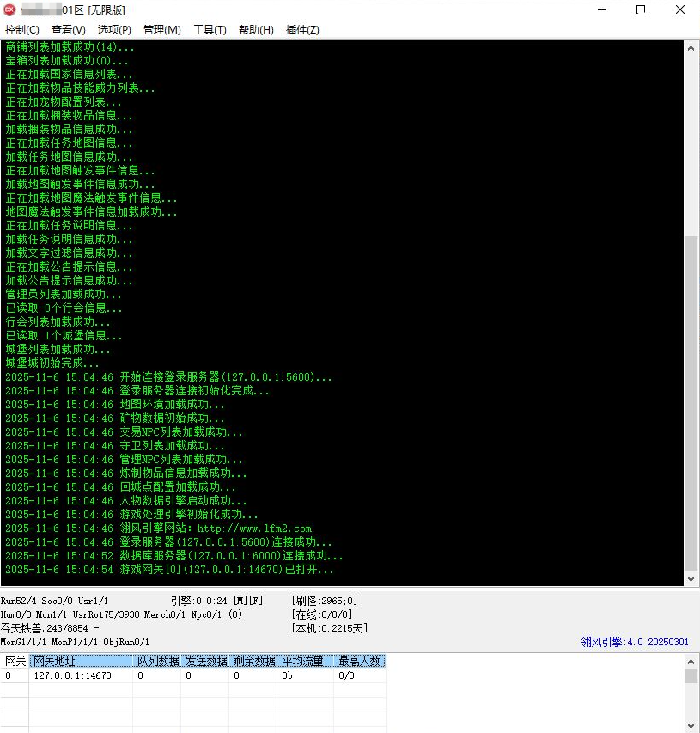Sort by the 网关地址 column header
The image size is (700, 733).
coord(81,661)
